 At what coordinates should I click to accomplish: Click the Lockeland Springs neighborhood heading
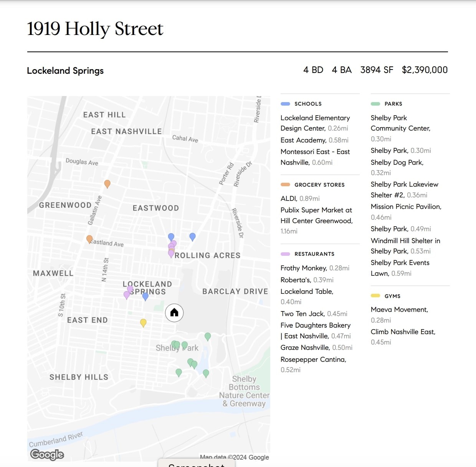point(65,71)
